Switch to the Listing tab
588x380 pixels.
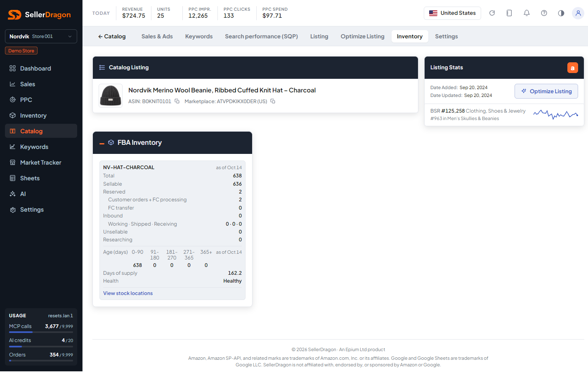[x=319, y=36]
